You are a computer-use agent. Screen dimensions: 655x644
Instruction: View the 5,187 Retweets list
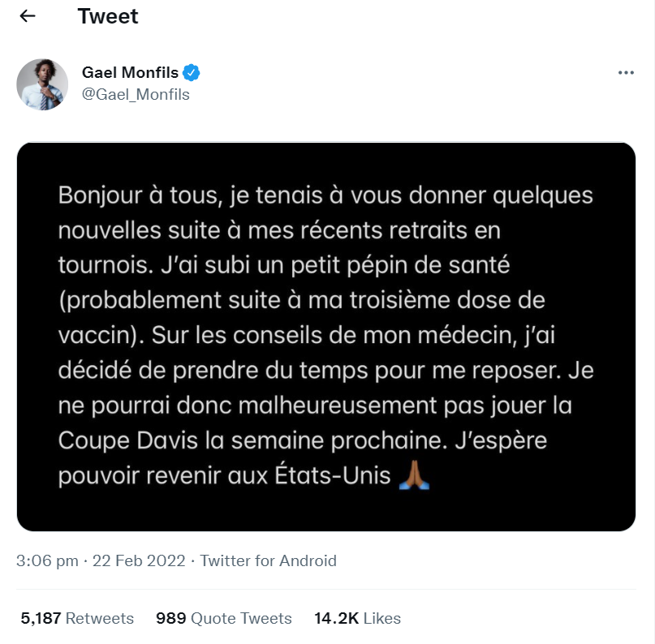click(x=77, y=618)
